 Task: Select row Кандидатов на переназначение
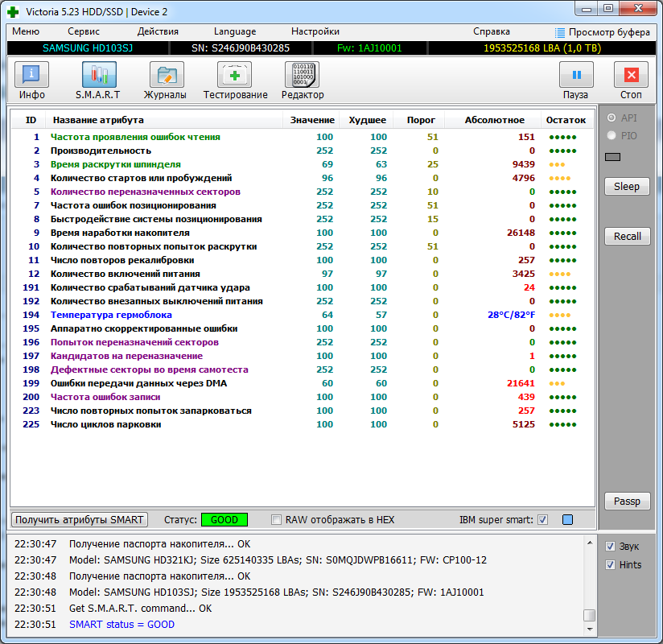click(x=302, y=356)
